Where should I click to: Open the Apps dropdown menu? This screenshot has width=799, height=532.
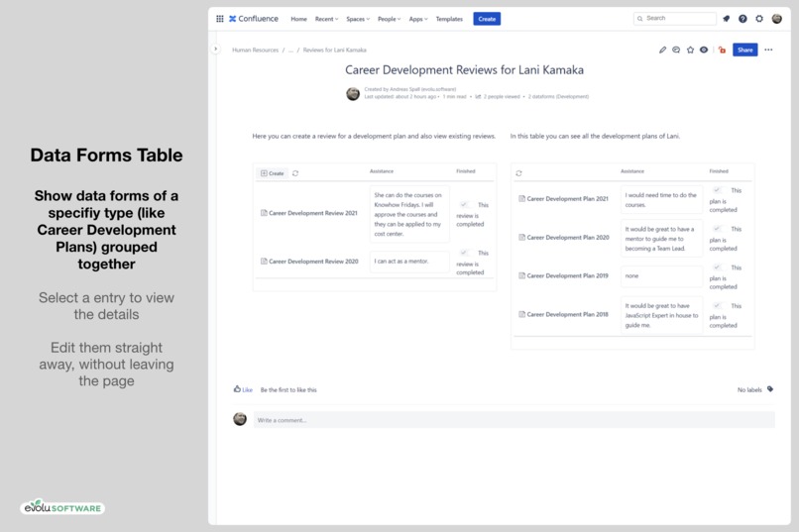418,19
